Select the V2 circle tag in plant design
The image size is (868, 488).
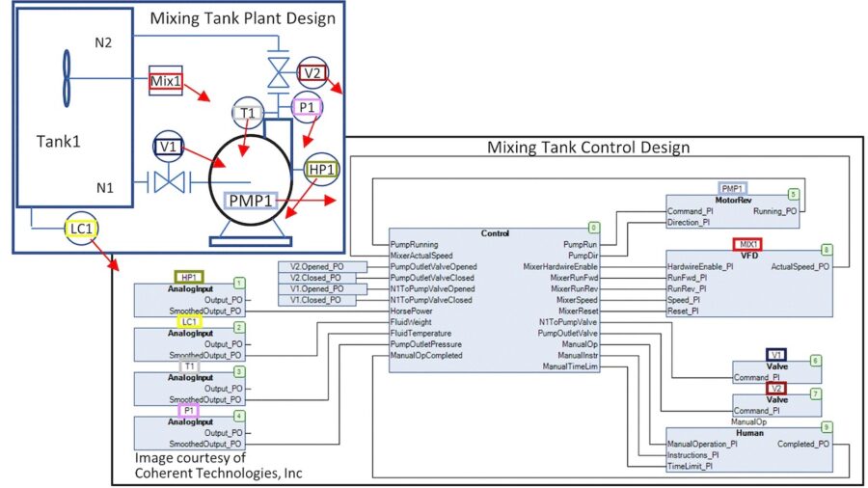[312, 72]
